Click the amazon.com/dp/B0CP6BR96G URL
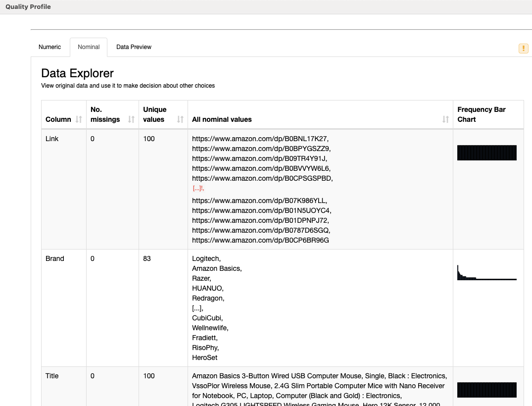532x406 pixels. pos(260,240)
